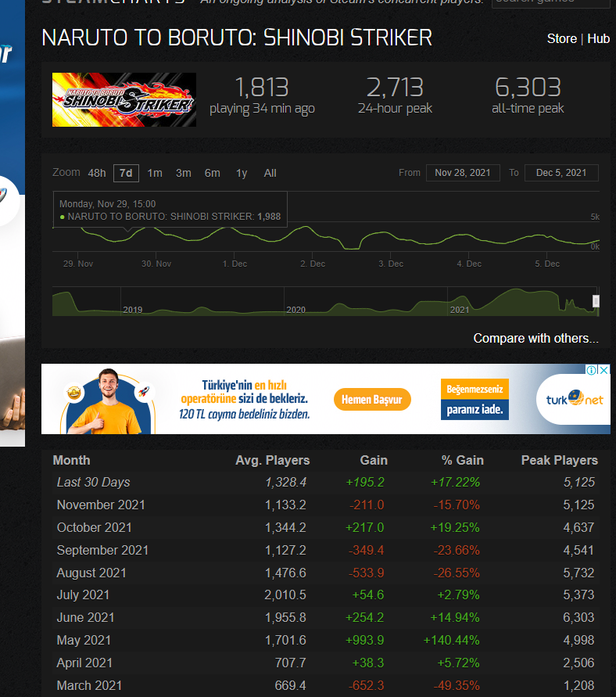Viewport: 616px width, 697px height.
Task: Click the 2020 area in chart navigator
Action: point(295,309)
